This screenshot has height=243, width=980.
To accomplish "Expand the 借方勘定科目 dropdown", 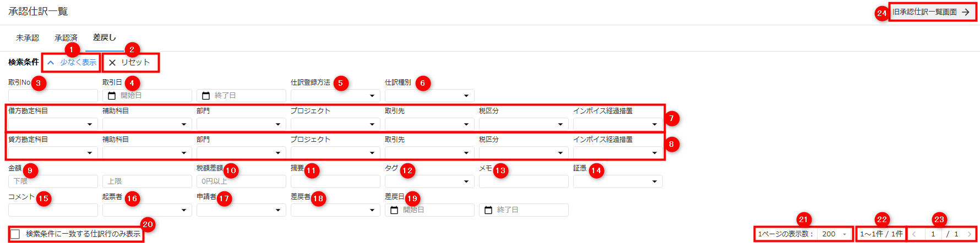I will click(53, 124).
